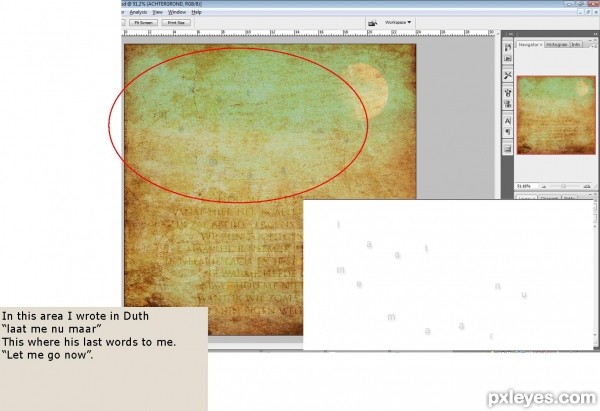
Task: Open the Brushes panel icon in dock
Action: tap(508, 93)
